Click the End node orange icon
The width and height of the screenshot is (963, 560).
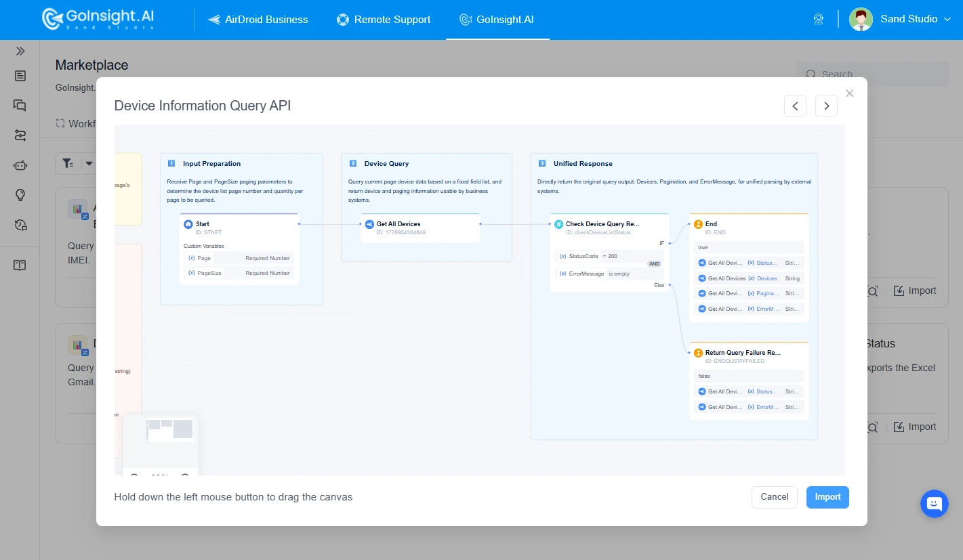(698, 224)
